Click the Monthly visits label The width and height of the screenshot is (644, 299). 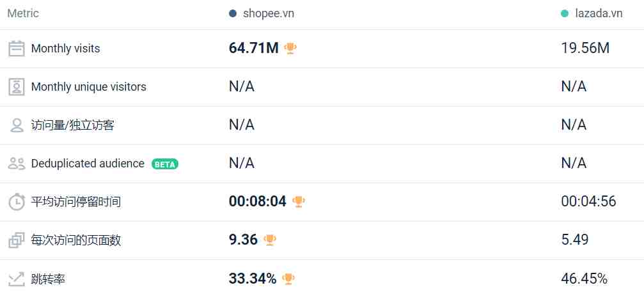65,49
